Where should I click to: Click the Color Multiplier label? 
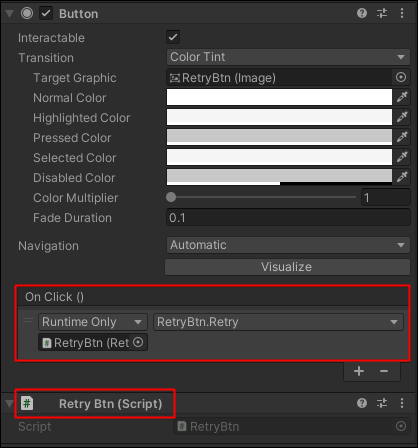click(x=75, y=198)
